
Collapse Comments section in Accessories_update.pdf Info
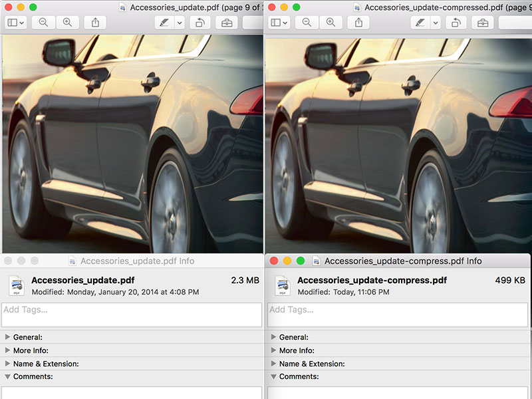pyautogui.click(x=7, y=376)
